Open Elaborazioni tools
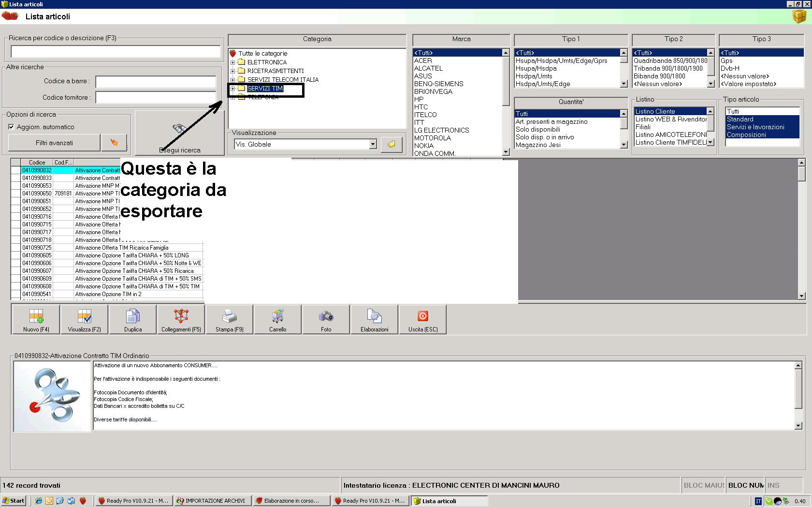The image size is (812, 508). click(x=375, y=319)
